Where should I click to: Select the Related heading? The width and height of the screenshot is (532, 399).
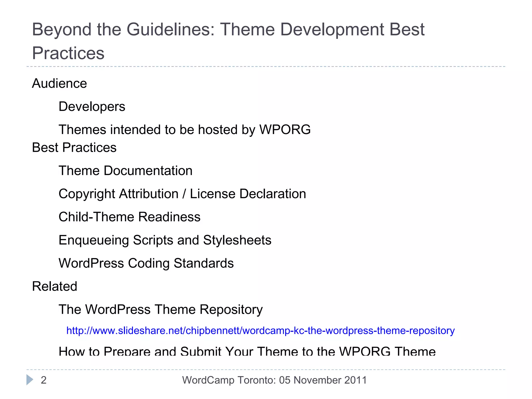click(55, 287)
